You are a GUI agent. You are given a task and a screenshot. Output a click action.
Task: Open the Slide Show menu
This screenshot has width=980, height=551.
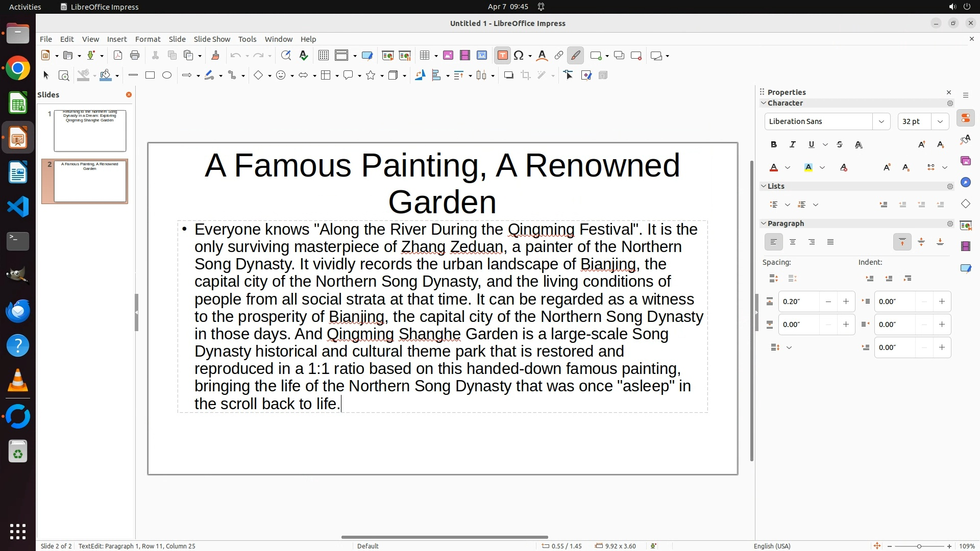[x=212, y=39]
